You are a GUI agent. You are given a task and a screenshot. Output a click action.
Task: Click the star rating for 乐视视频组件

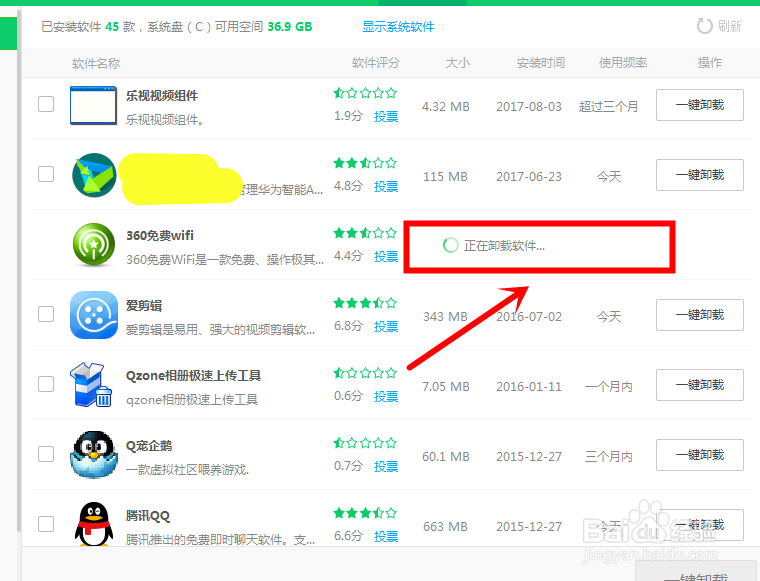coord(365,93)
